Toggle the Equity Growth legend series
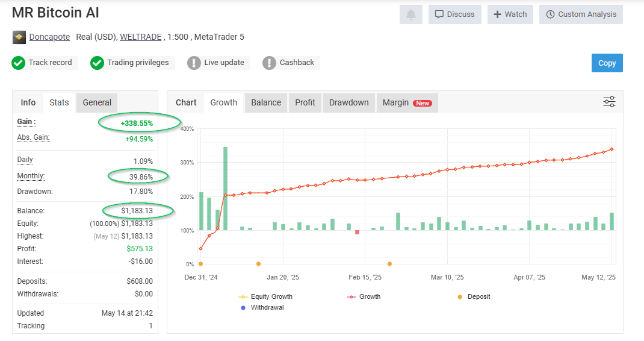The height and width of the screenshot is (341, 644). click(x=265, y=296)
